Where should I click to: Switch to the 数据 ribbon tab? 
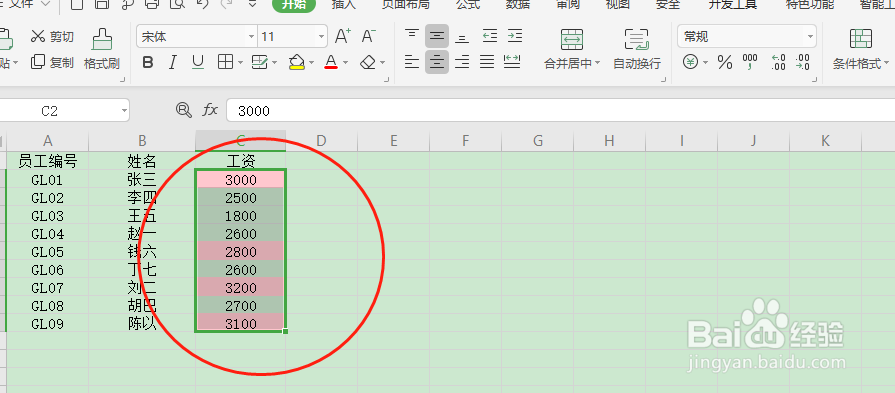point(518,5)
